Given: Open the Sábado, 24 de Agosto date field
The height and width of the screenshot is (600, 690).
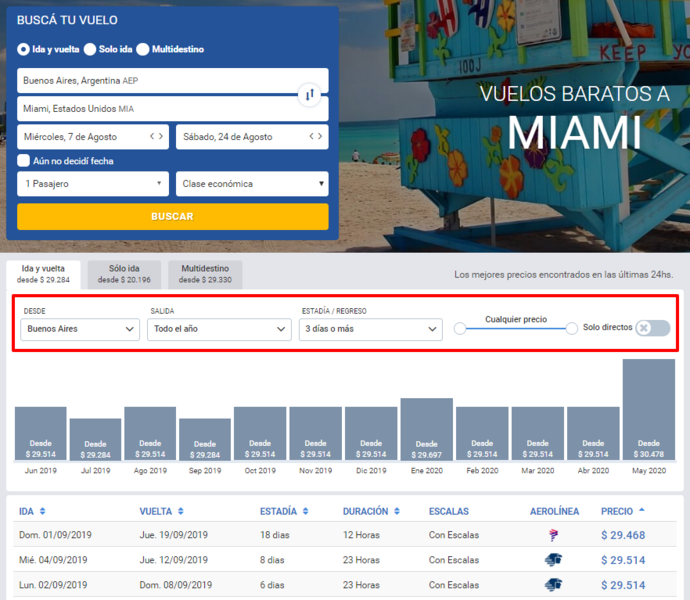Looking at the screenshot, I should click(x=252, y=137).
